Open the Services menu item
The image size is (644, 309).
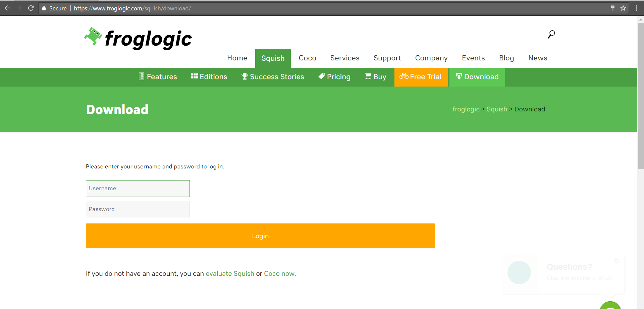pos(345,58)
